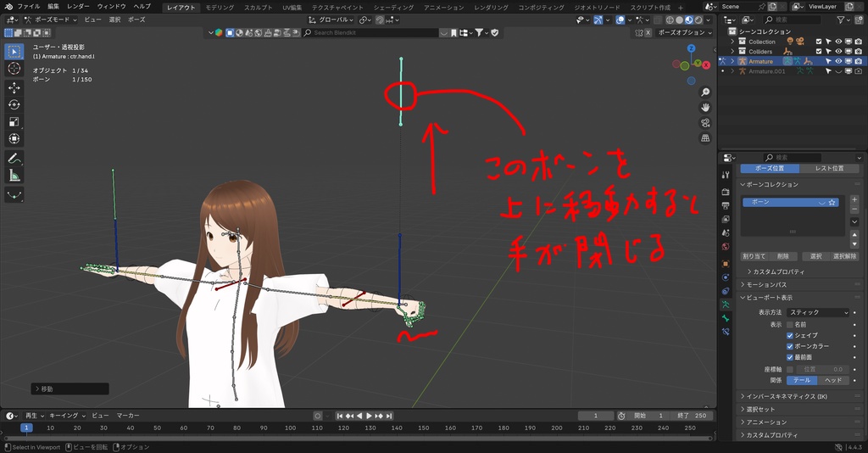Disable Armature.001 render camera icon
The image size is (868, 453).
[x=859, y=71]
